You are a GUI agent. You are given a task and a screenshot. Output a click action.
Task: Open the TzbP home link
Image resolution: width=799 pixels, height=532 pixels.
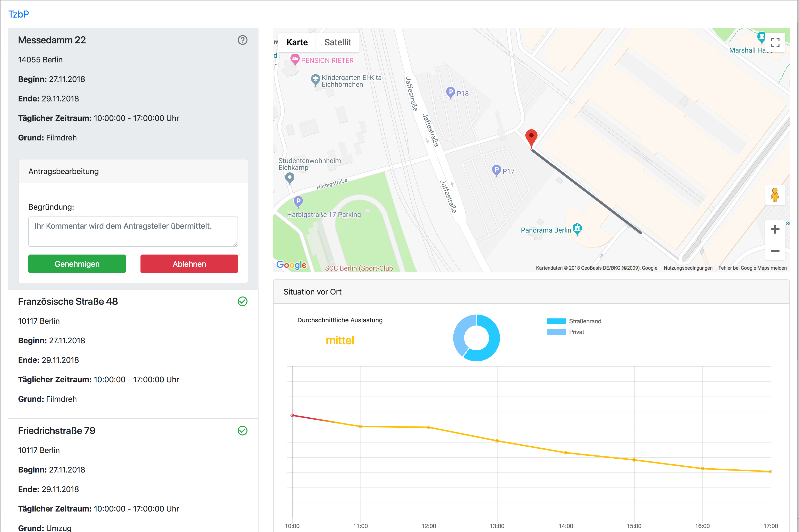19,14
